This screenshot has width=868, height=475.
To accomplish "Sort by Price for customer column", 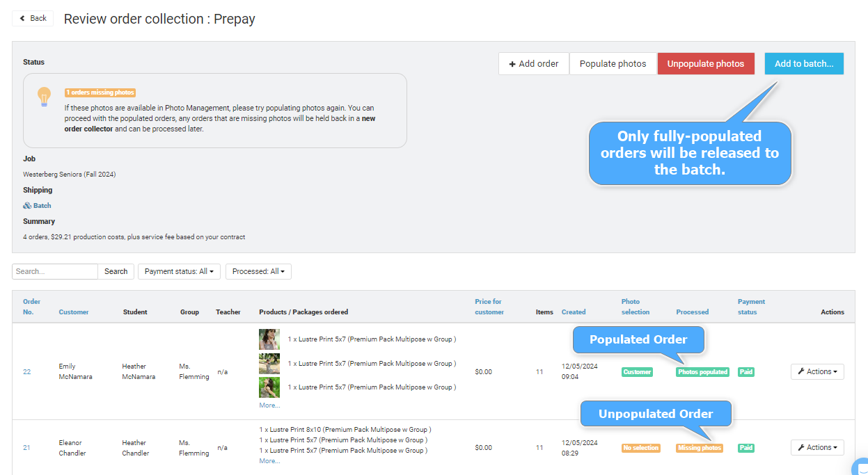I will [x=489, y=307].
